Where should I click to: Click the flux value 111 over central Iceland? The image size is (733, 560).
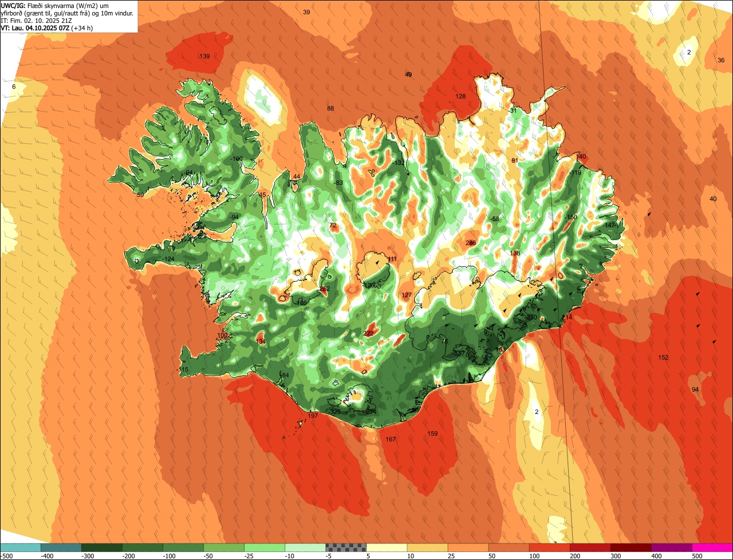(392, 259)
